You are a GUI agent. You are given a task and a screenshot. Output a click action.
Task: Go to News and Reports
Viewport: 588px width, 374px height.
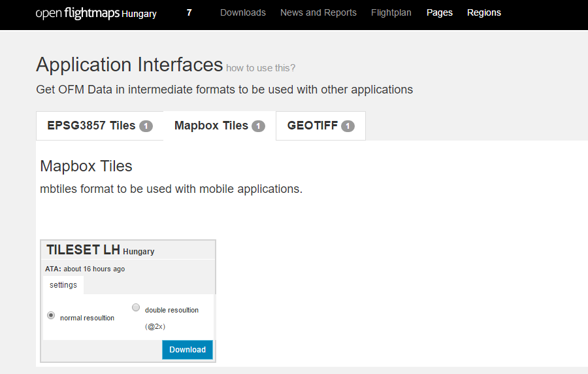click(318, 12)
